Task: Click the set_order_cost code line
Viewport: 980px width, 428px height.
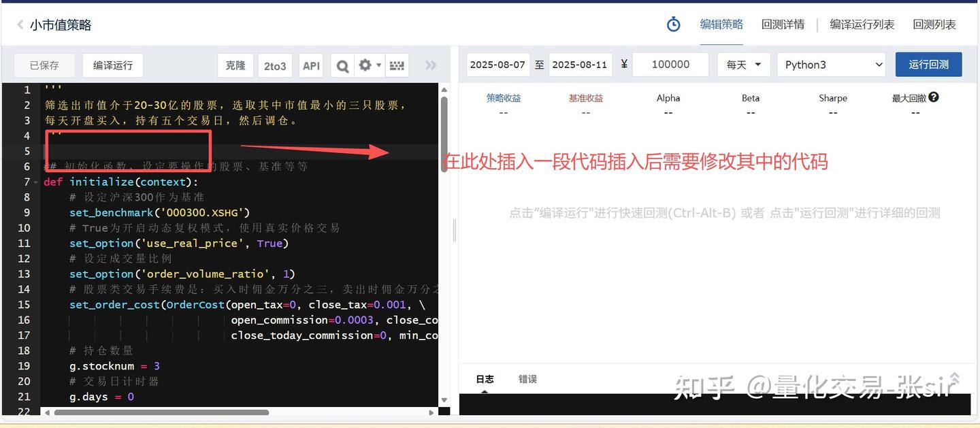Action: point(247,304)
